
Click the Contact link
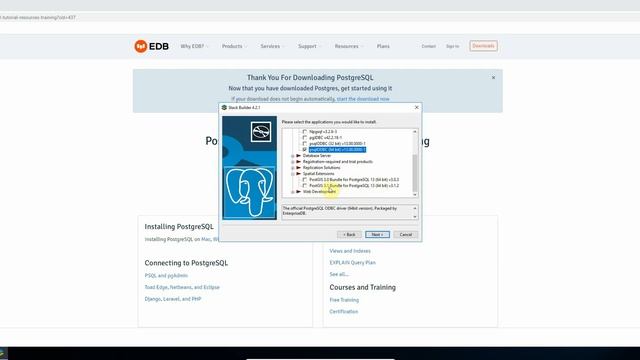pos(429,46)
